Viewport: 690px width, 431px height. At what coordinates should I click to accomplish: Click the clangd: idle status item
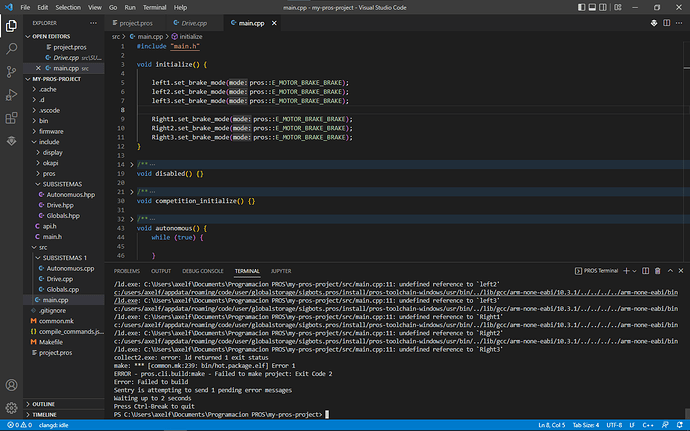click(54, 425)
